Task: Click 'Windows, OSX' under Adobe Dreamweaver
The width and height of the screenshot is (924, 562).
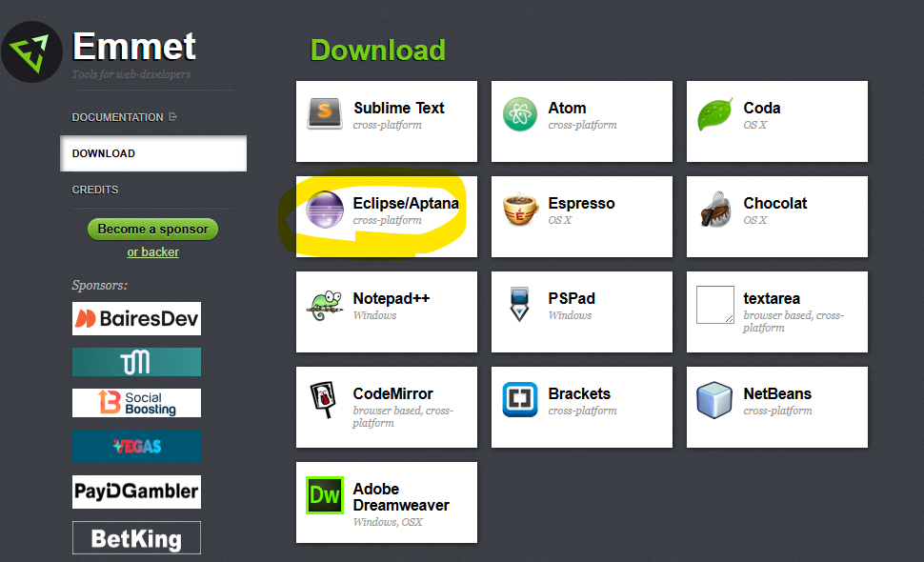Action: click(x=388, y=522)
